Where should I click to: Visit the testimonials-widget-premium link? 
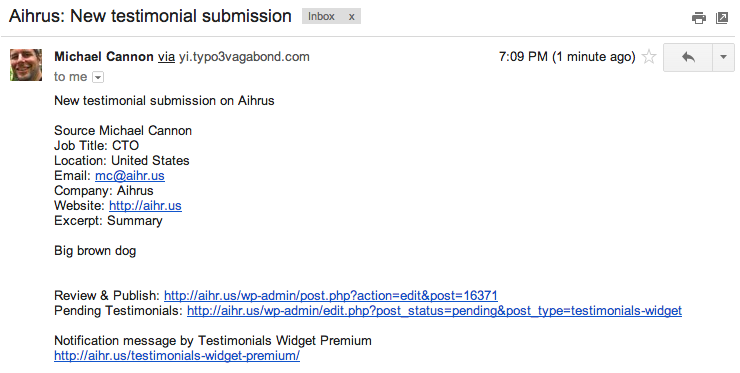(177, 356)
